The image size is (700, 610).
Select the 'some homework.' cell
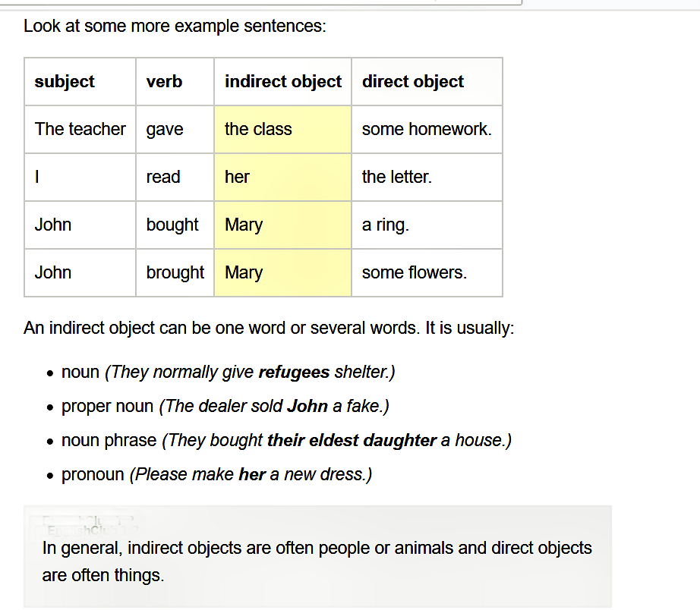427,130
